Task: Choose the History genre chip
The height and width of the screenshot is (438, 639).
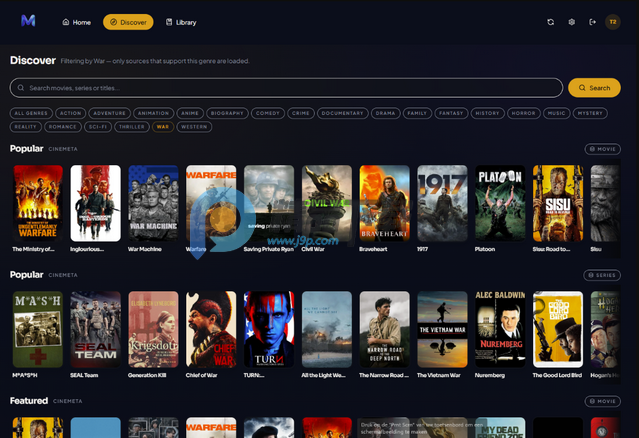Action: click(487, 113)
